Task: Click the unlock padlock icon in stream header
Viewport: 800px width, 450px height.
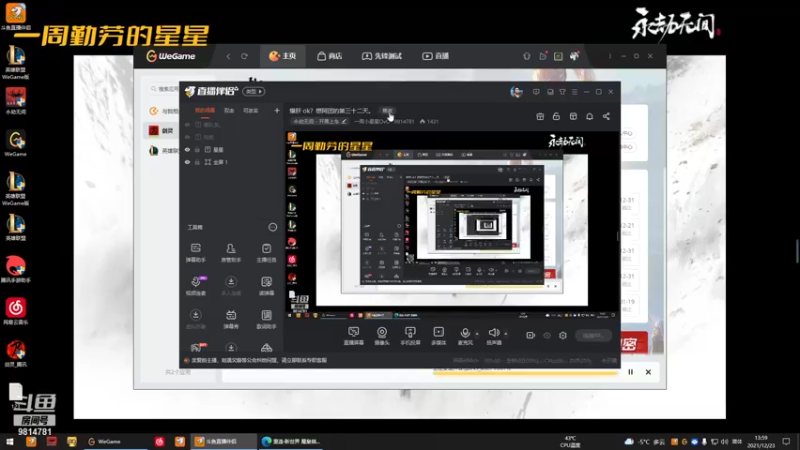Action: pos(556,116)
